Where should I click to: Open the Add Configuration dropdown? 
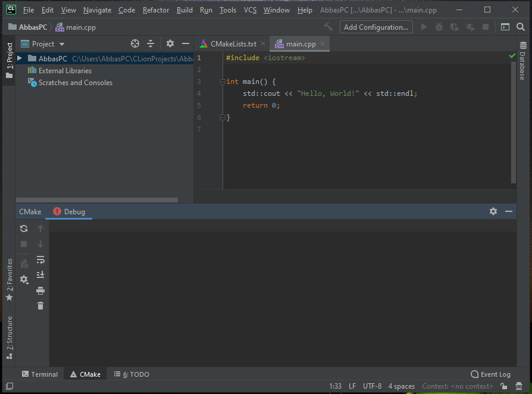tap(376, 27)
